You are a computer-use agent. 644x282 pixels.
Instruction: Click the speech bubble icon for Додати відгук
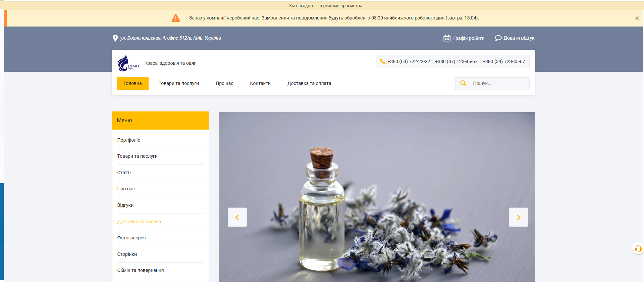point(498,38)
